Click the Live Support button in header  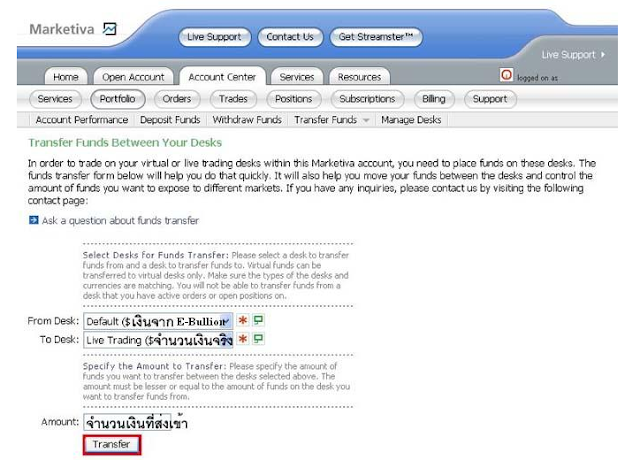[x=214, y=37]
